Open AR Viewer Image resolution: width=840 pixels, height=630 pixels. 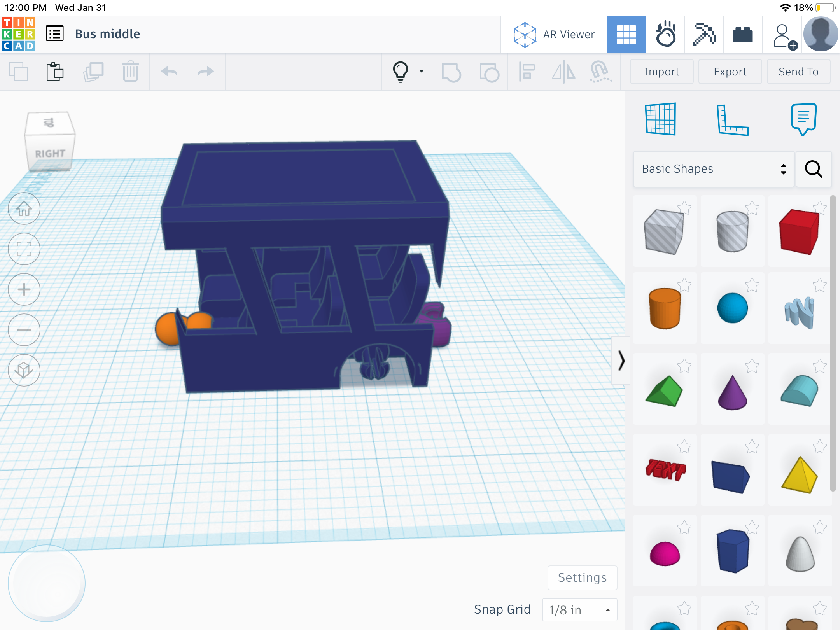pos(554,34)
